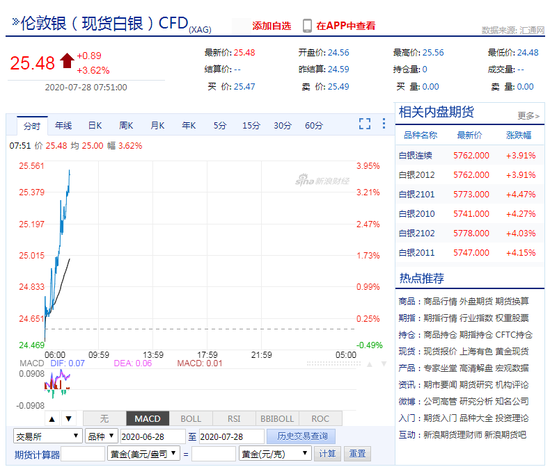Click the 行业指数 link
Image resolution: width=550 pixels, height=467 pixels.
476,318
